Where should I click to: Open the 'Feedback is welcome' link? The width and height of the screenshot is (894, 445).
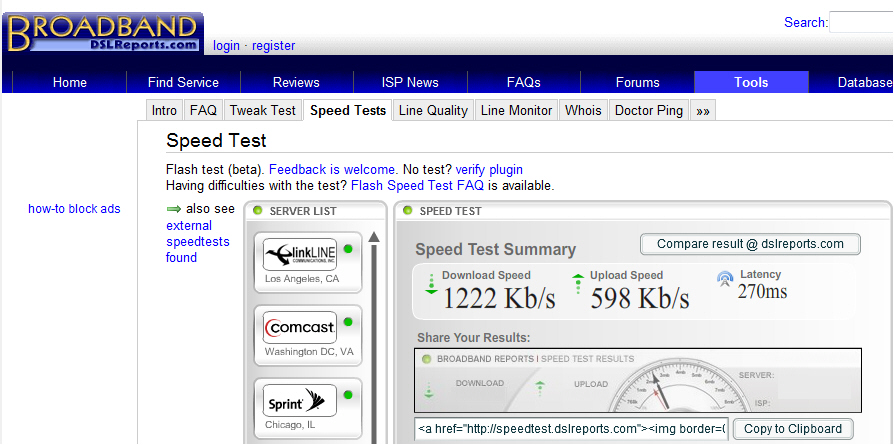[333, 169]
